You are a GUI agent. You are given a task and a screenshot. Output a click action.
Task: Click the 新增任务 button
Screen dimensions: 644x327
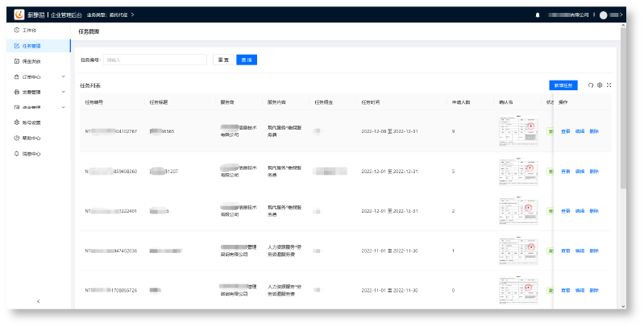tap(563, 85)
